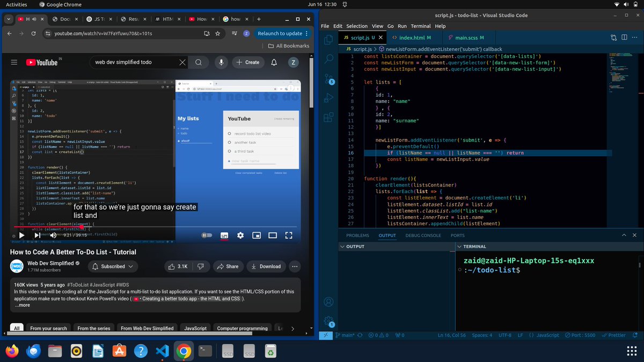Open the Selection menu in VS Code
Image resolution: width=644 pixels, height=362 pixels.
tap(357, 26)
